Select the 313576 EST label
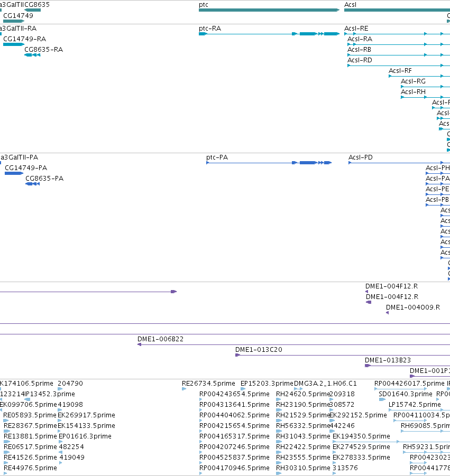Screen dimensions: 450x476 point(345,469)
